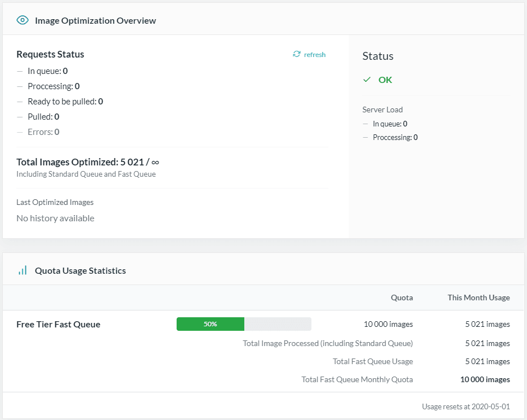Viewport: 527px width, 420px height.
Task: Click 'In queue: 0' under Server Load
Action: [390, 124]
